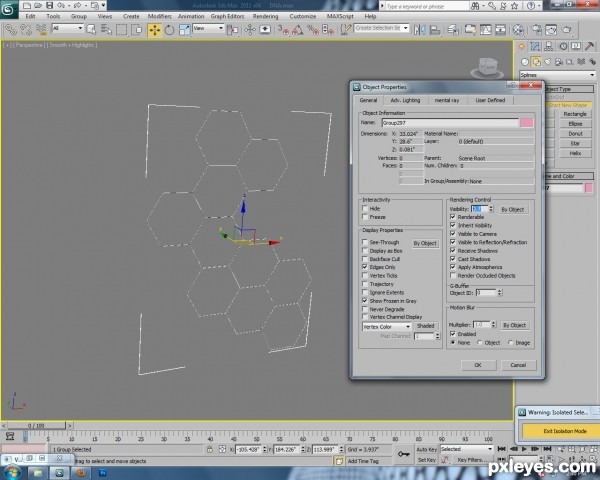Choose the Bind to Space Warp tool
This screenshot has height=480, width=600.
pyautogui.click(x=41, y=29)
